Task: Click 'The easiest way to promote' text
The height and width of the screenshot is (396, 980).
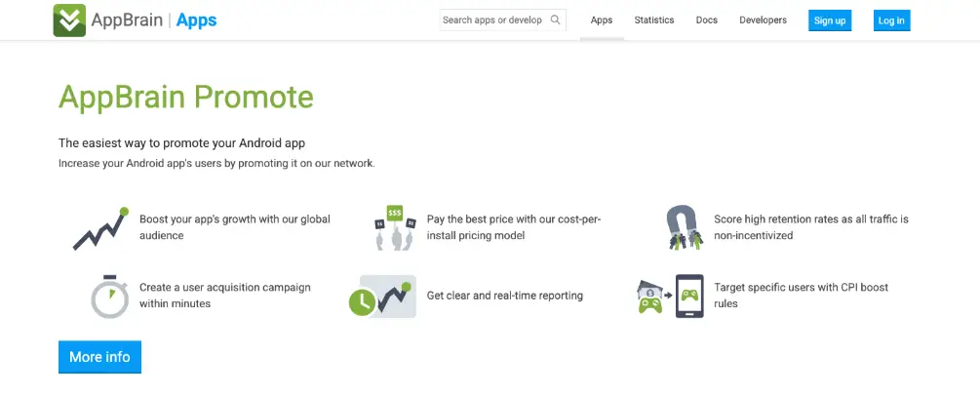Action: coord(182,143)
